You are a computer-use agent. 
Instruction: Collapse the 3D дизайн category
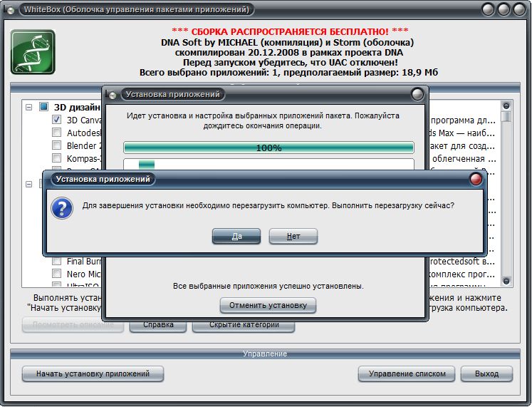pos(28,107)
